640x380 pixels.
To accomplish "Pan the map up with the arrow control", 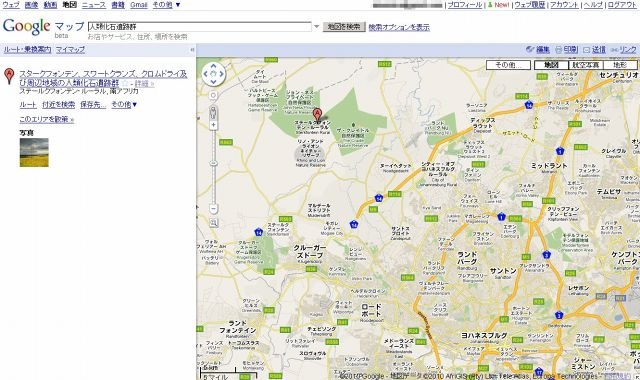I will pyautogui.click(x=213, y=67).
